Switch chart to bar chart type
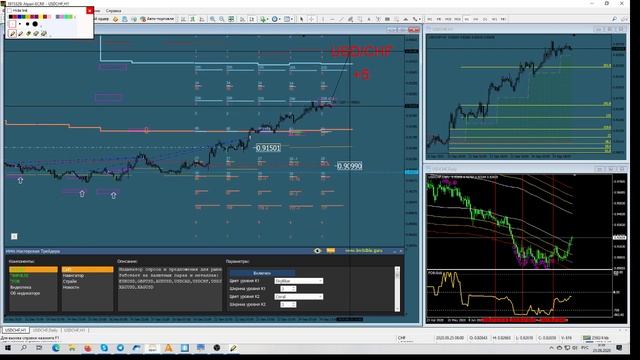 (184, 19)
